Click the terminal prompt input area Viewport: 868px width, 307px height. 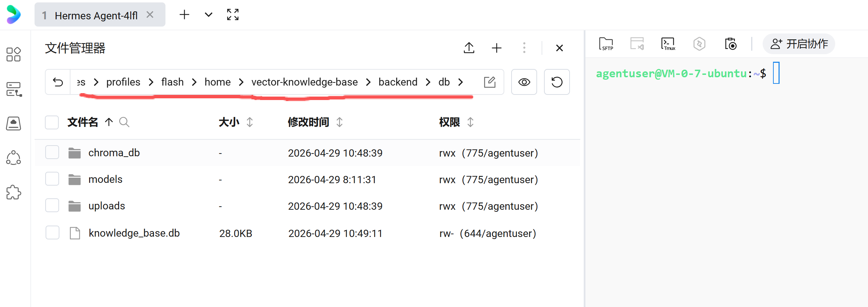coord(776,73)
